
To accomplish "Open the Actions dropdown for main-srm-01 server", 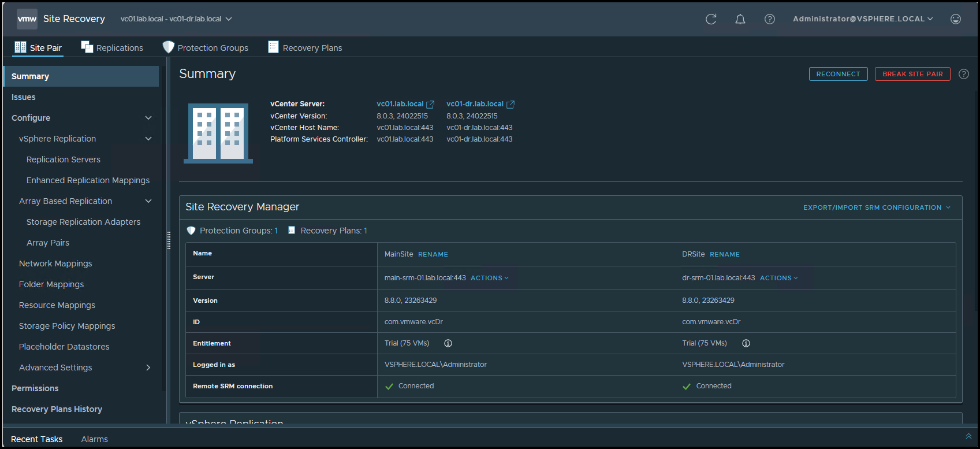I will [489, 278].
